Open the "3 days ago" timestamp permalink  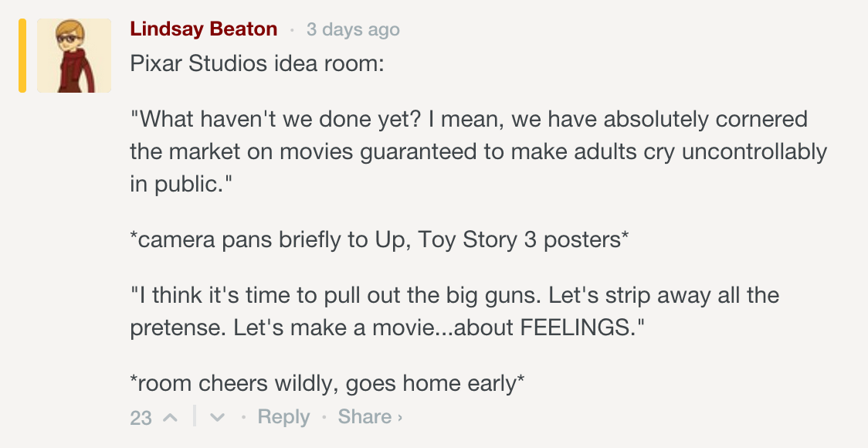[x=353, y=30]
